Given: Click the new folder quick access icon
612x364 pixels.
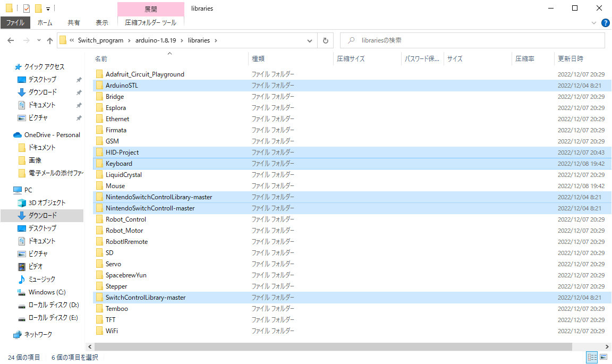Looking at the screenshot, I should click(x=38, y=8).
